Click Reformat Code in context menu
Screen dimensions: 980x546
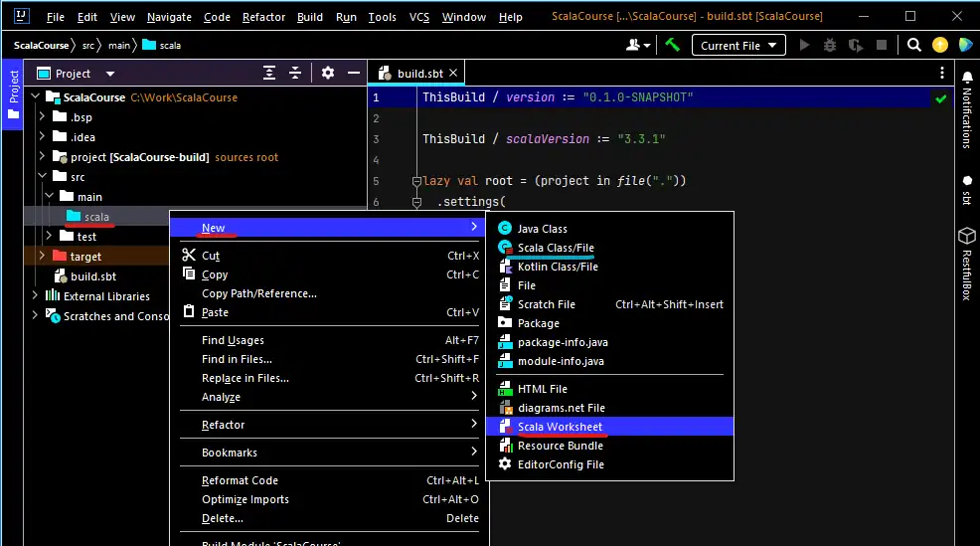pos(240,480)
